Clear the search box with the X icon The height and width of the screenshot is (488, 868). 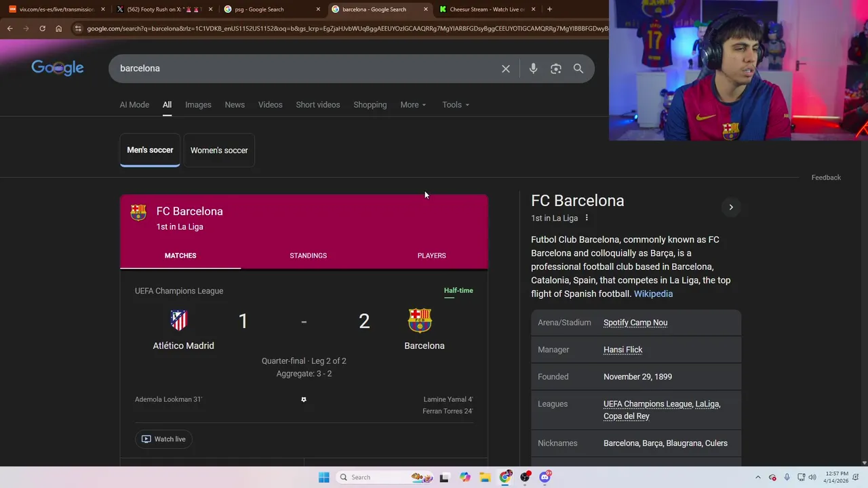coord(506,68)
